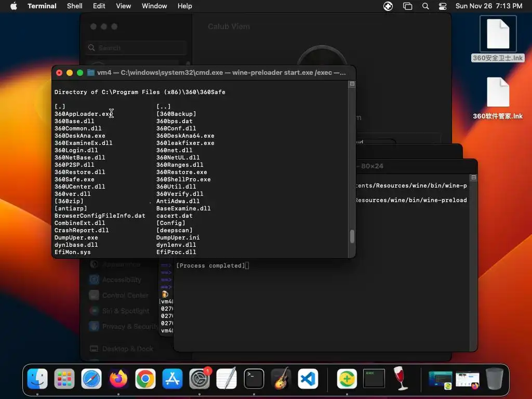The height and width of the screenshot is (399, 532).
Task: Open the first minimized window thumbnail in Dock
Action: point(440,379)
